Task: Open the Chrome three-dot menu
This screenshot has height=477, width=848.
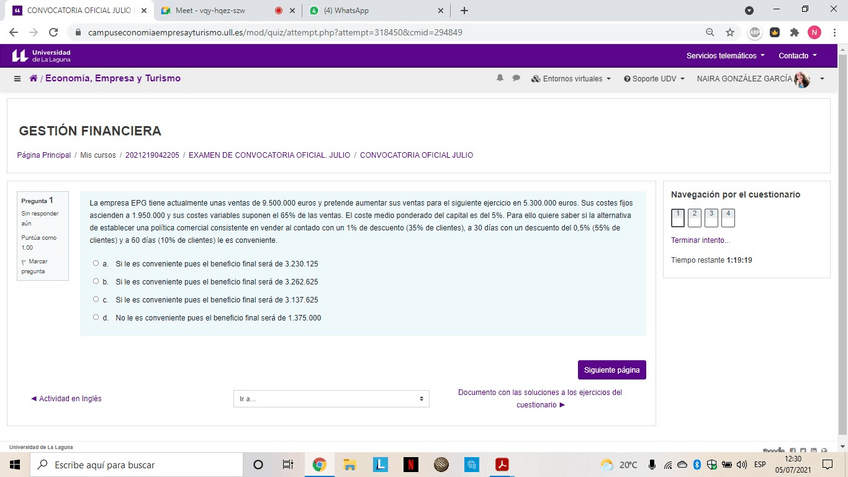Action: point(834,32)
